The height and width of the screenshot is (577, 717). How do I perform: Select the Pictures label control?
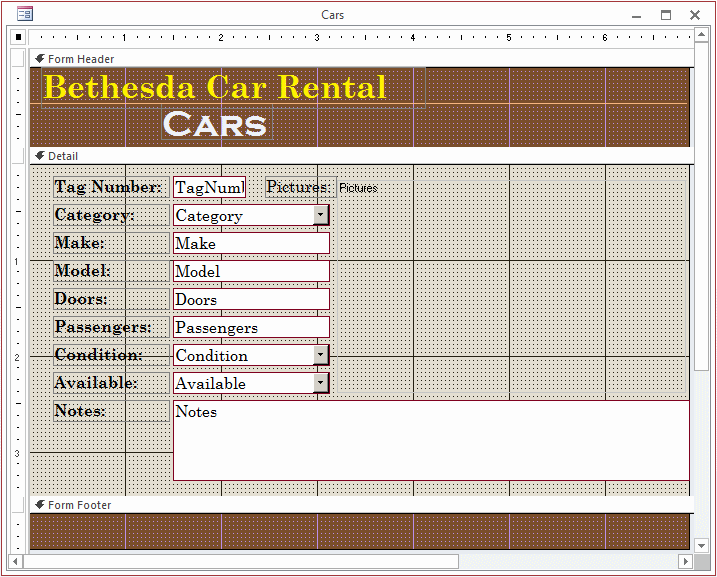[x=300, y=187]
